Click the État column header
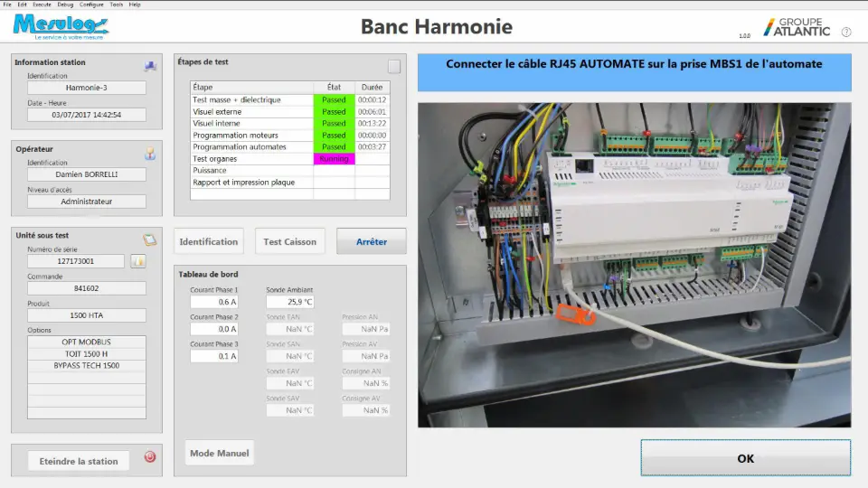This screenshot has height=488, width=868. pos(334,88)
